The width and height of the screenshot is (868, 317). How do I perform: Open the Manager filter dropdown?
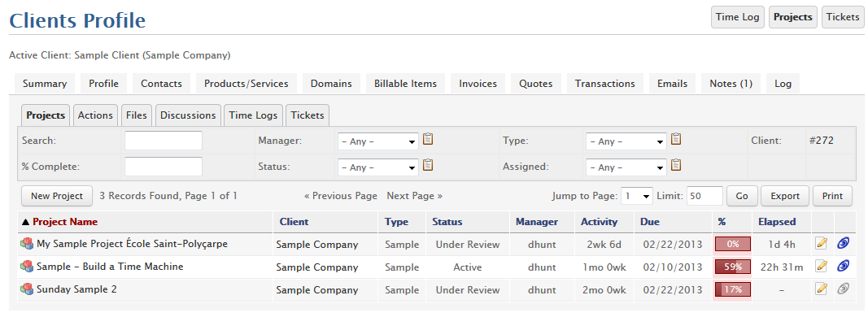[x=378, y=141]
